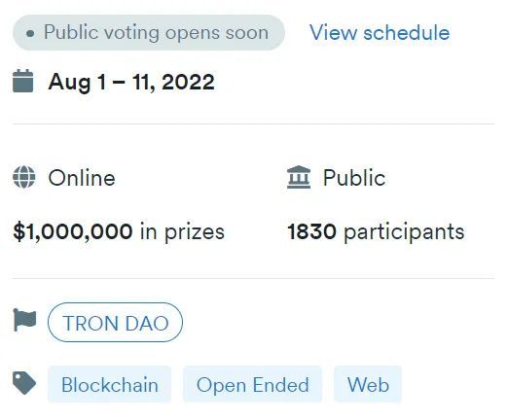Click the Online location label
This screenshot has height=420, width=507.
82,178
